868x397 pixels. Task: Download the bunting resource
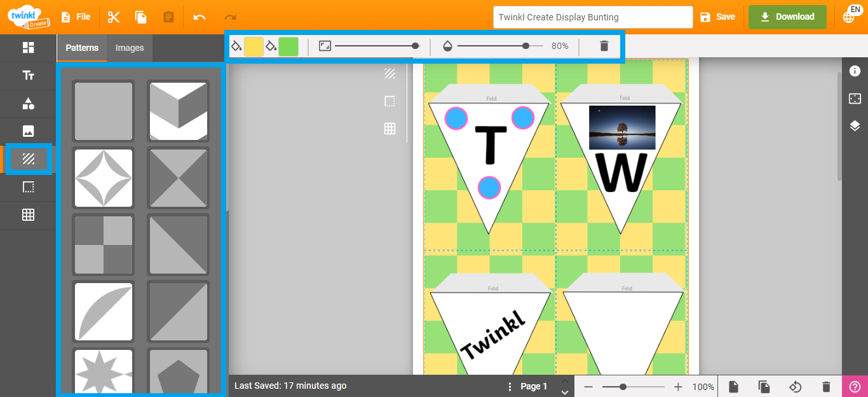point(787,17)
